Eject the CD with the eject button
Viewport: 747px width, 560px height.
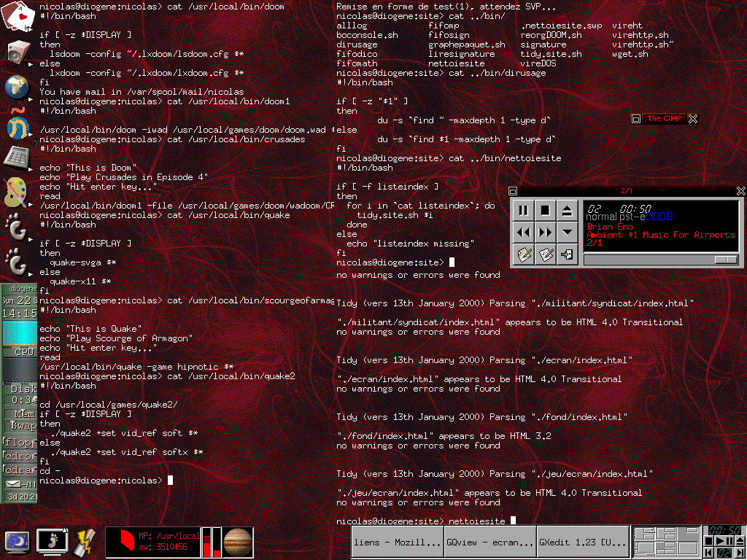pyautogui.click(x=567, y=211)
